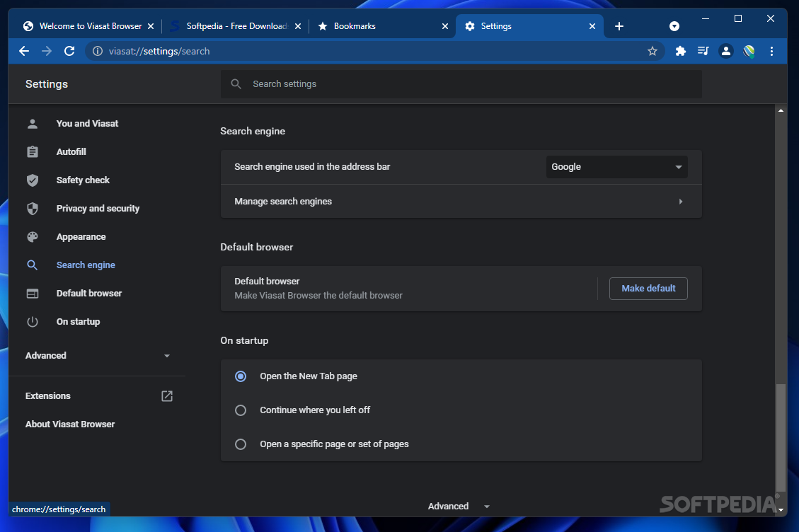Expand Advanced at bottom of page
This screenshot has width=799, height=532.
[459, 506]
